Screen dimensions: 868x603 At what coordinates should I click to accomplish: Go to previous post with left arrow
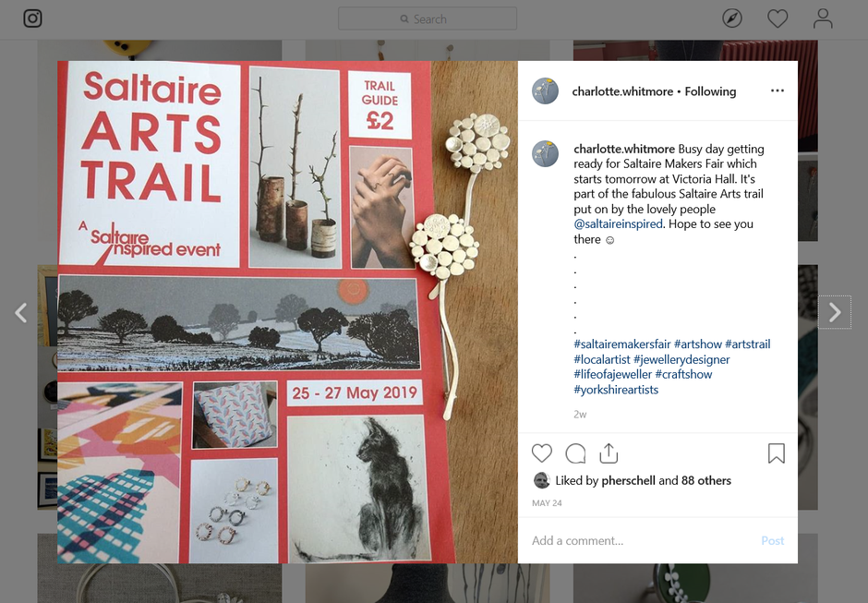coord(21,312)
